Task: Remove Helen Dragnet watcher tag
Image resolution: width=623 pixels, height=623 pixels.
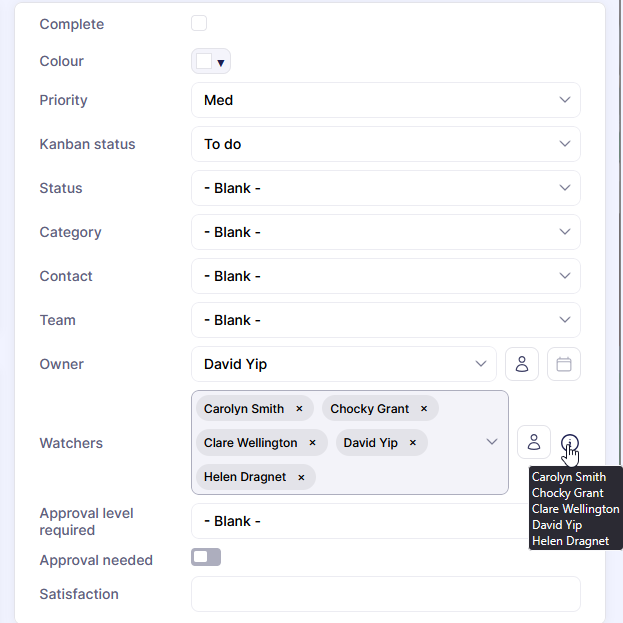Action: tap(301, 477)
